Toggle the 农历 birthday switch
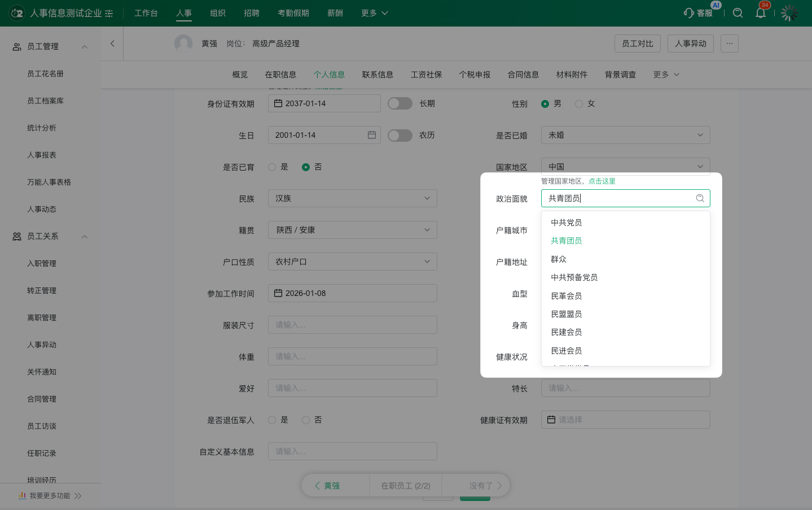The height and width of the screenshot is (510, 812). (x=400, y=136)
